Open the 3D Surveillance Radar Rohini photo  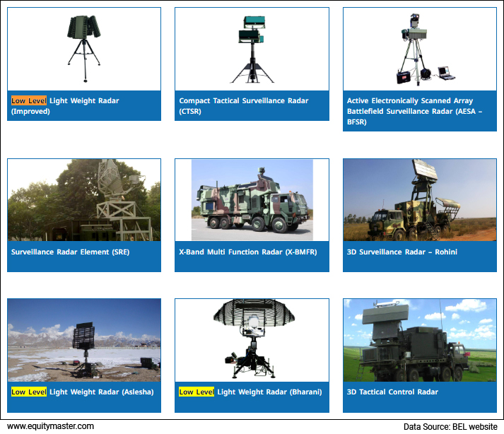tap(420, 200)
